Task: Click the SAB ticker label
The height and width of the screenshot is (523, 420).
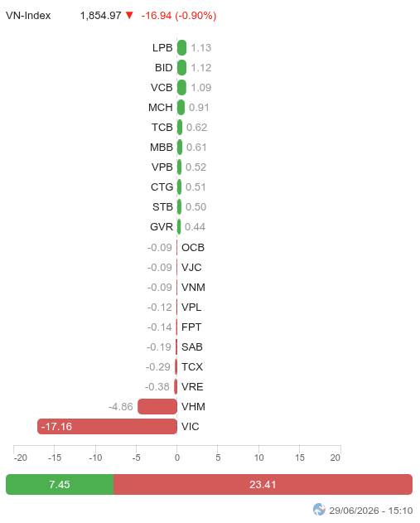Action: (192, 347)
